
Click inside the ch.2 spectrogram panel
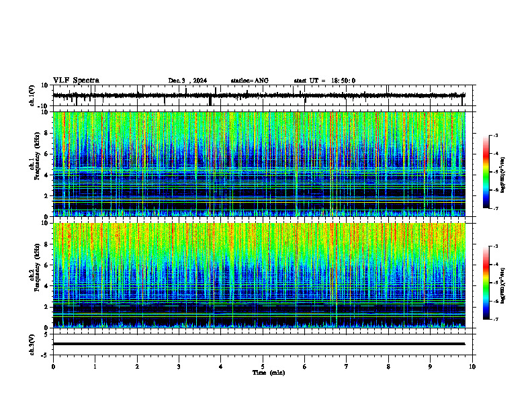coord(259,275)
